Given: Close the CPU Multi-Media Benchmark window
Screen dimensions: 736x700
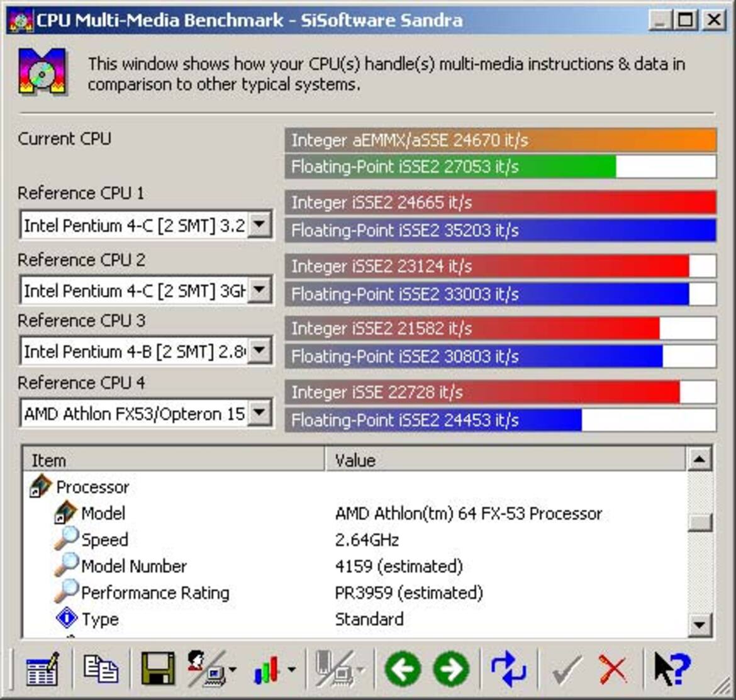Looking at the screenshot, I should (714, 21).
